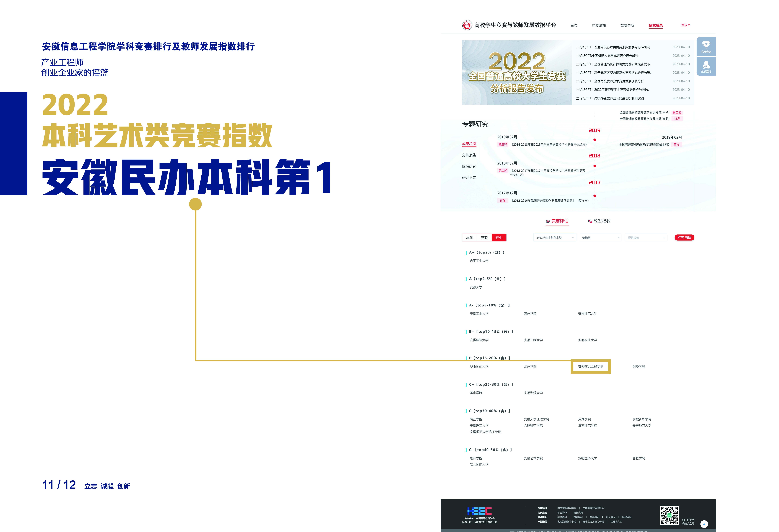Open 中国高等教育学会 footer link
The width and height of the screenshot is (779, 532).
tap(567, 508)
